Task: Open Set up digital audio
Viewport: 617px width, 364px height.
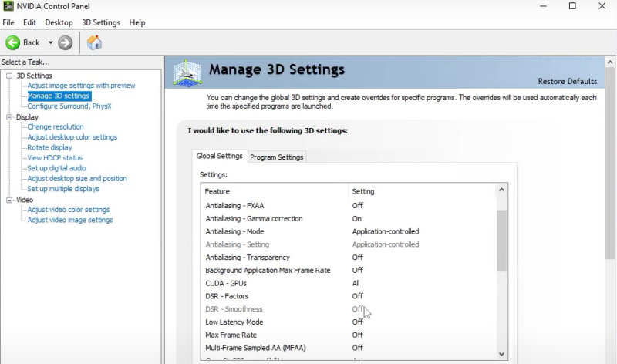Action: pyautogui.click(x=56, y=168)
